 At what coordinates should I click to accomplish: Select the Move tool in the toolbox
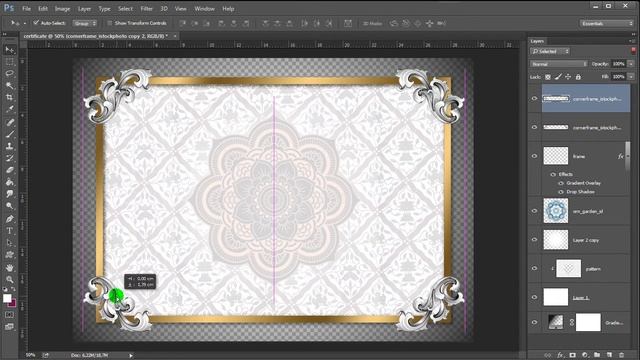click(x=9, y=50)
